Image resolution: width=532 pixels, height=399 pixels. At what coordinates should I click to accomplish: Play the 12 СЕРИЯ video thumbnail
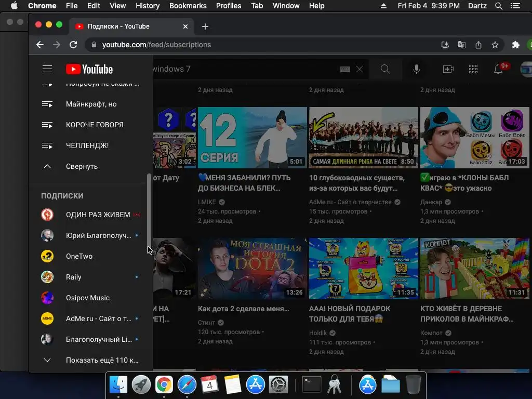coord(252,138)
